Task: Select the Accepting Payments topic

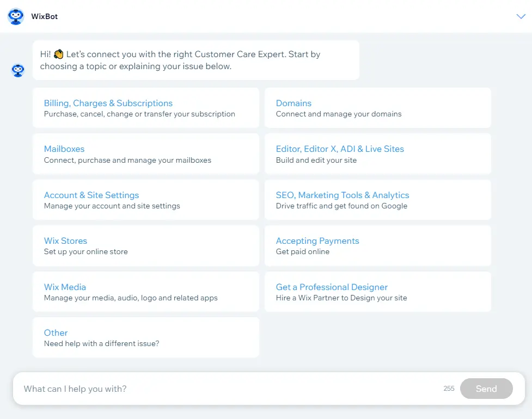Action: tap(377, 246)
